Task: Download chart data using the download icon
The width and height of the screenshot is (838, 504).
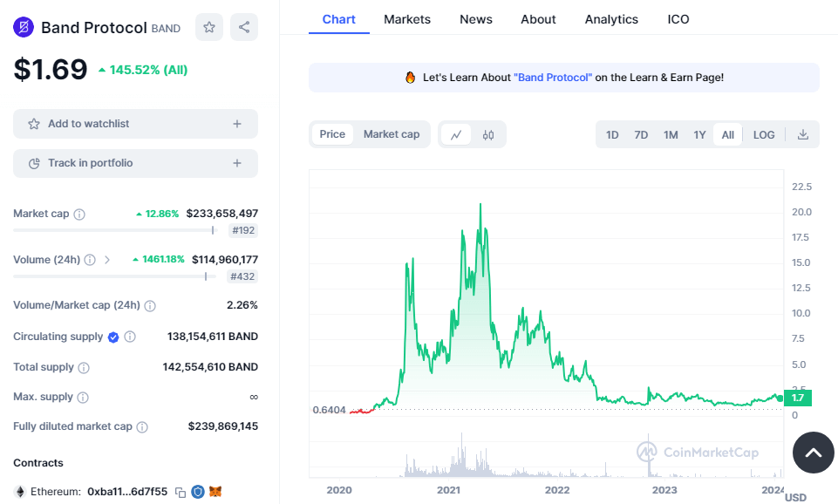Action: pyautogui.click(x=803, y=134)
